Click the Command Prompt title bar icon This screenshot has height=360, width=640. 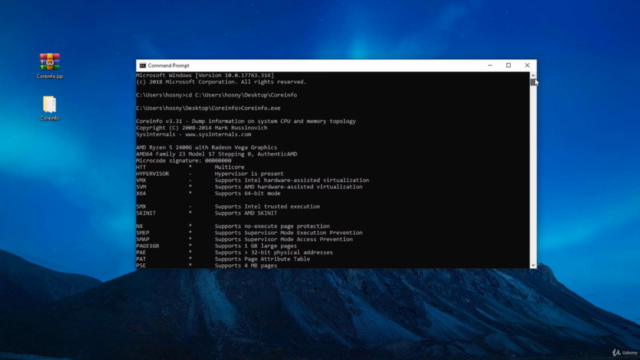(x=142, y=65)
